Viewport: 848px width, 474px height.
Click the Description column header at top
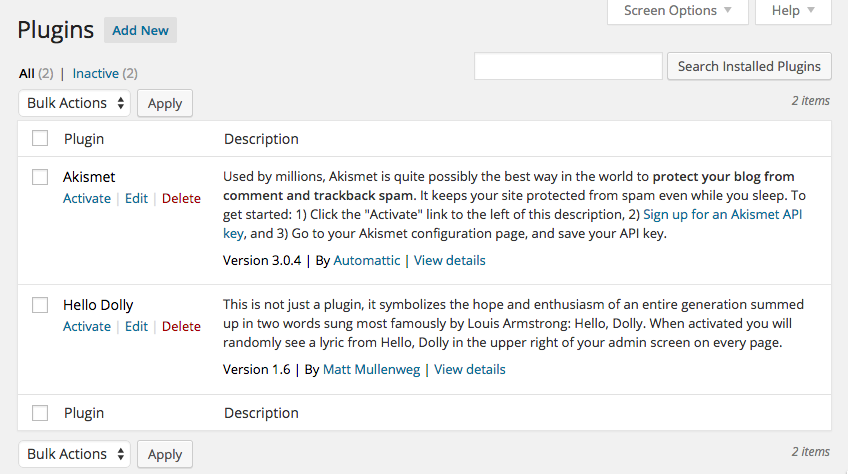pos(261,139)
